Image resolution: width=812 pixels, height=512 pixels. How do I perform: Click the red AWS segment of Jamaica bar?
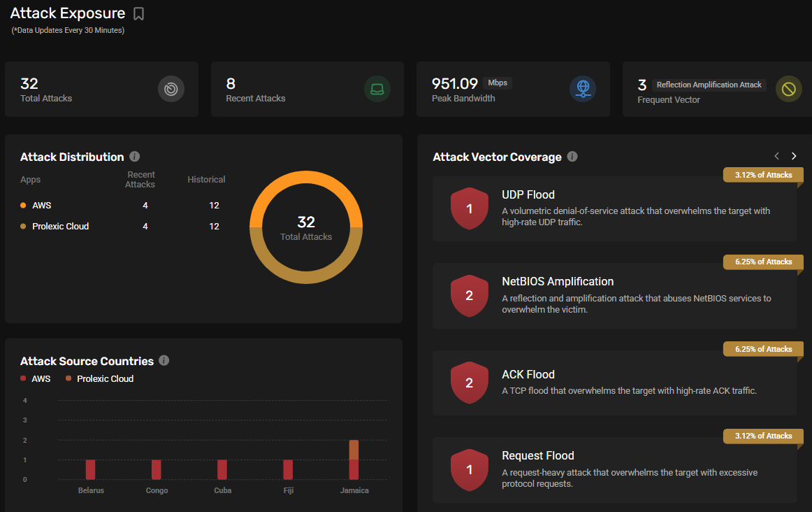354,469
